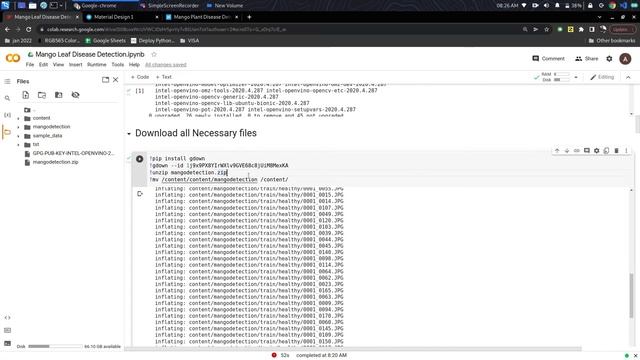
Task: Open RAM Disk resources dropdown
Action: 576,77
